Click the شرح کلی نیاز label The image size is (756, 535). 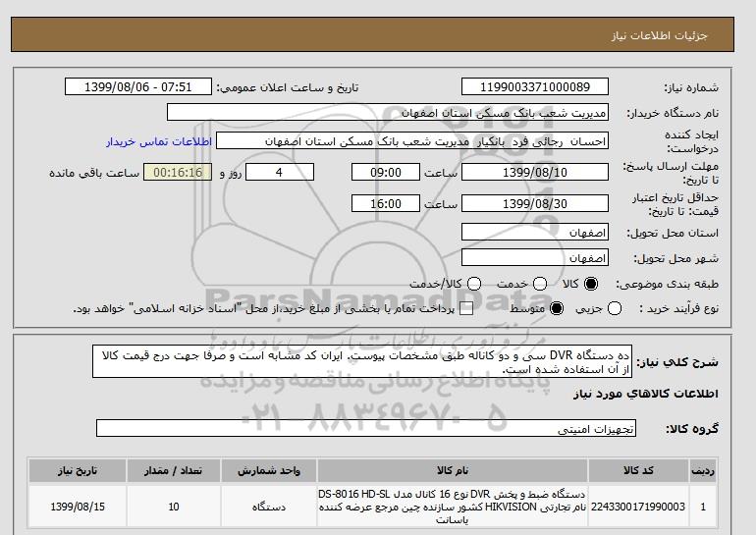click(677, 362)
